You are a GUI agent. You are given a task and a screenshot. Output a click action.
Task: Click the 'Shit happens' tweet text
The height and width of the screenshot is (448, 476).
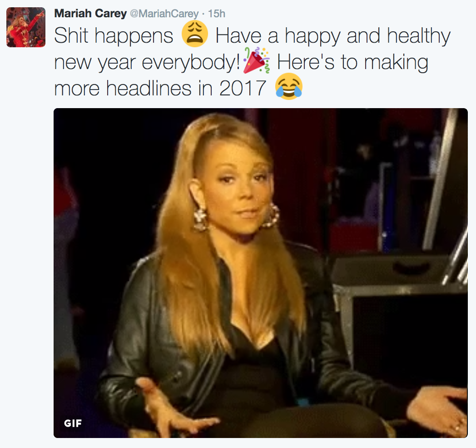114,36
